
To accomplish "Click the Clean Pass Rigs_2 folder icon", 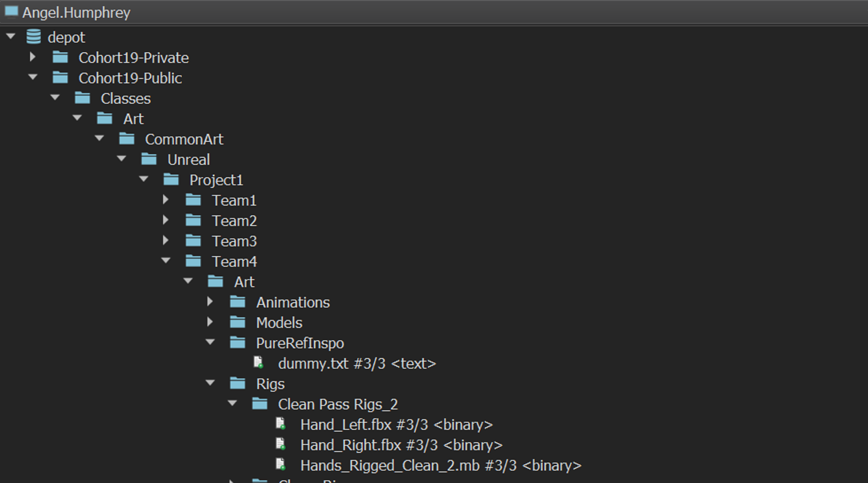I will click(x=260, y=404).
